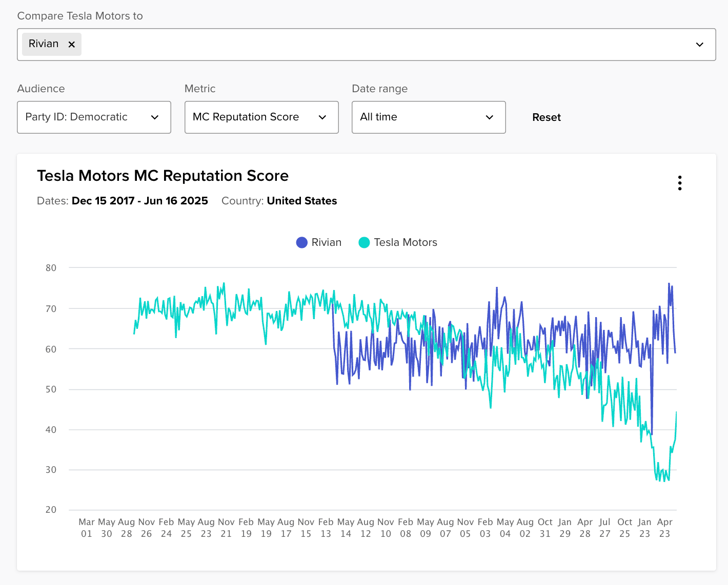Image resolution: width=728 pixels, height=585 pixels.
Task: Click the blue Rivian legend color dot
Action: tap(302, 242)
